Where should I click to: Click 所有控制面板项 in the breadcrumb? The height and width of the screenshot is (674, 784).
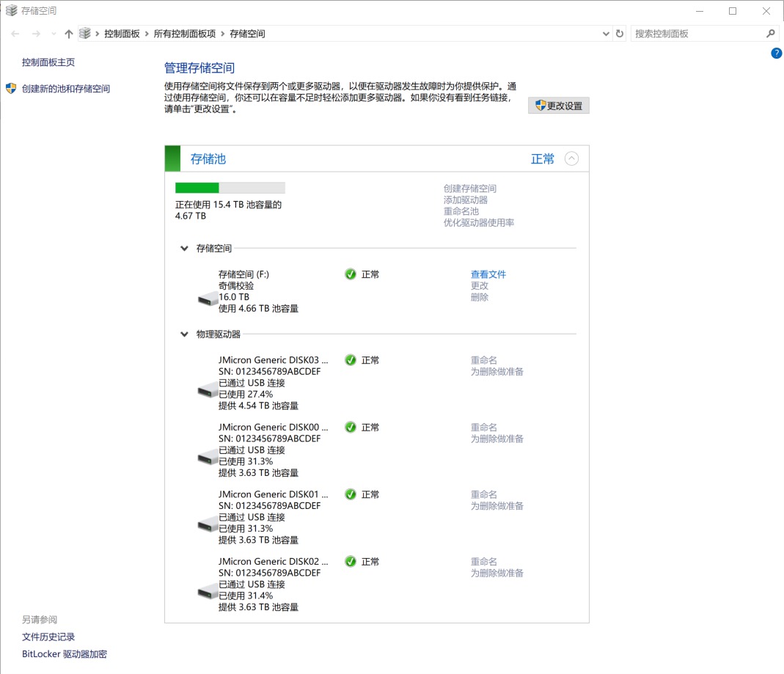pyautogui.click(x=184, y=34)
